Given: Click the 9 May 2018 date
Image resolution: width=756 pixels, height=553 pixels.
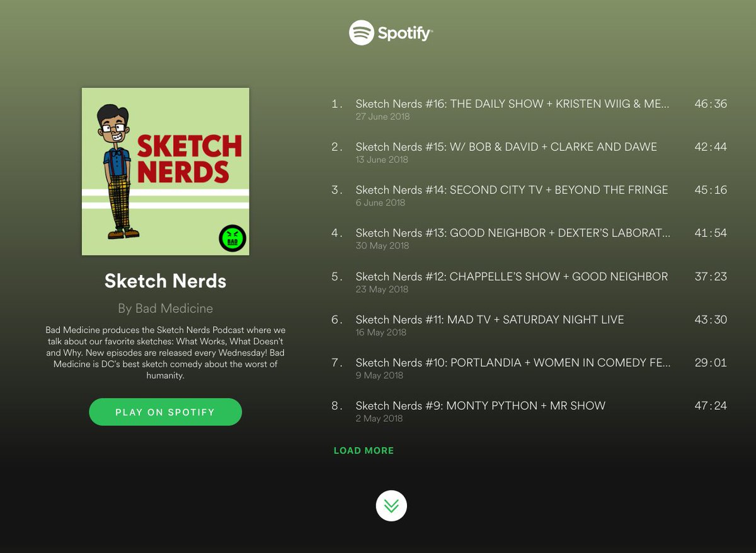Looking at the screenshot, I should point(379,375).
